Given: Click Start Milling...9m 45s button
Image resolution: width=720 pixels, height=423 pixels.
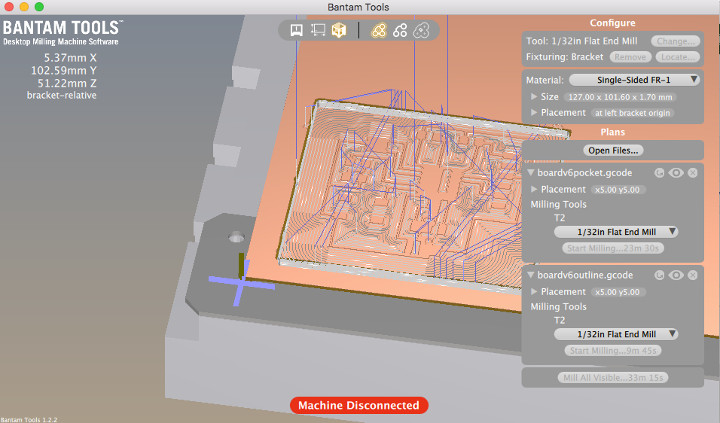Looking at the screenshot, I should point(613,351).
